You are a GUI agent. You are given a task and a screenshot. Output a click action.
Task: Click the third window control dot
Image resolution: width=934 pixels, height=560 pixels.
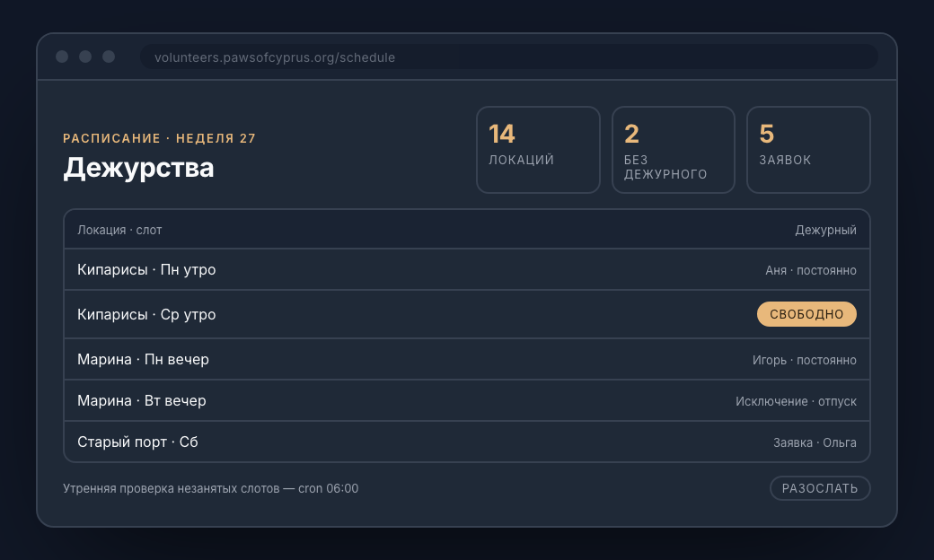(x=109, y=57)
